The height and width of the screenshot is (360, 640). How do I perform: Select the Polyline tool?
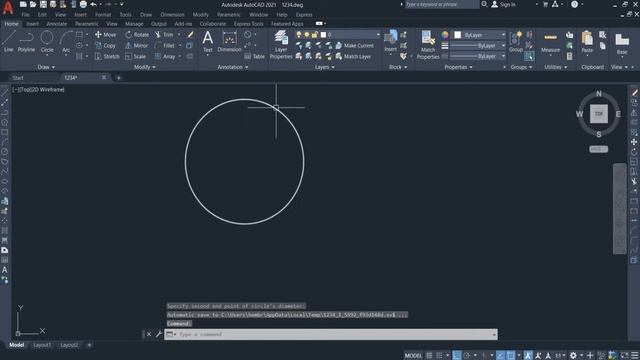(26, 41)
